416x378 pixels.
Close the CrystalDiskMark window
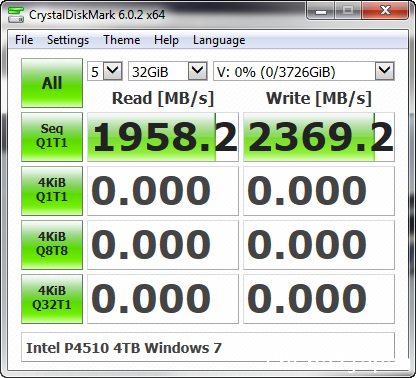tap(385, 11)
